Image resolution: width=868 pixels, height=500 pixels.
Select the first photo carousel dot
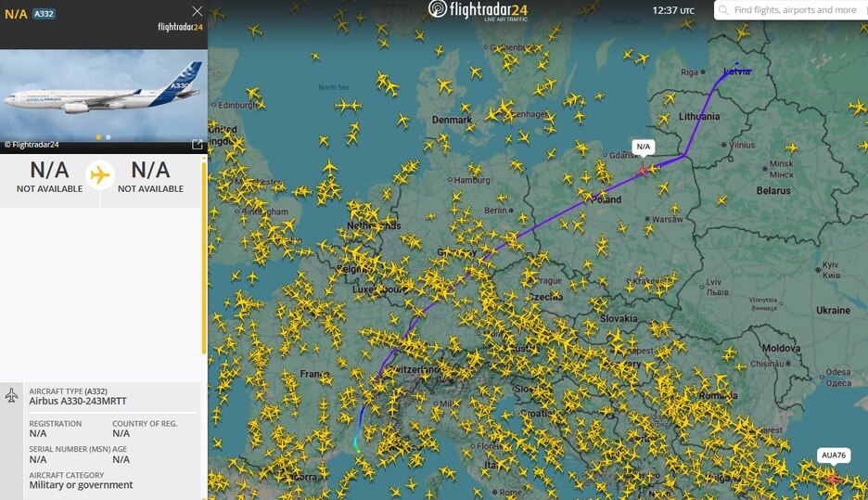coord(98,136)
